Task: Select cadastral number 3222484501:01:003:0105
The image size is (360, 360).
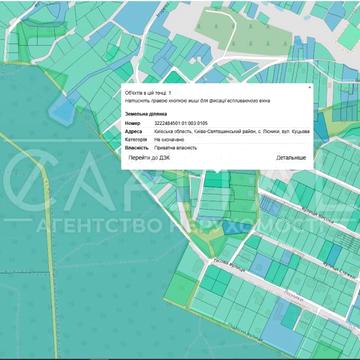Action: (x=182, y=123)
